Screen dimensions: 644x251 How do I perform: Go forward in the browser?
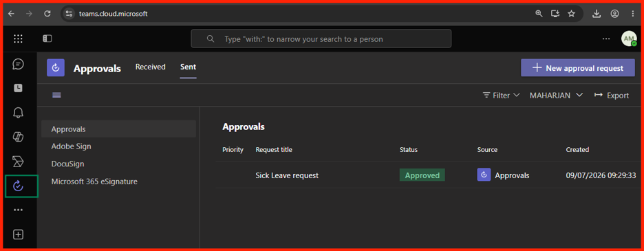pos(29,14)
